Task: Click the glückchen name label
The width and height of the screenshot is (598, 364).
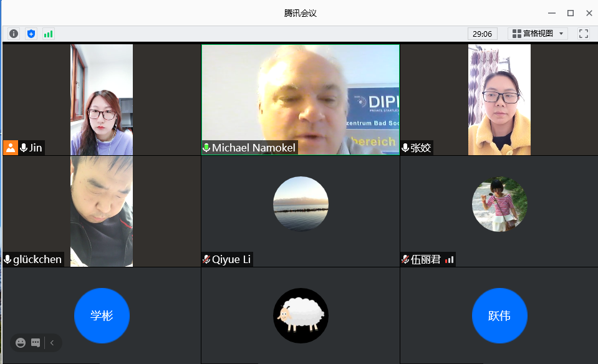Action: [x=37, y=259]
